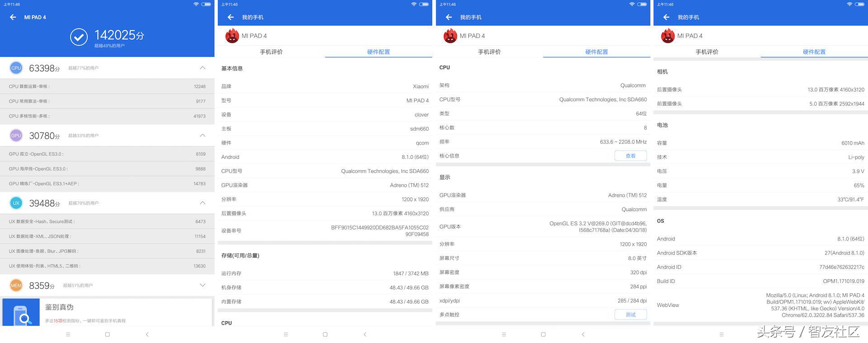Screen dimensions: 868x343
Task: Tap home nav button in basic info panel
Action: click(325, 334)
